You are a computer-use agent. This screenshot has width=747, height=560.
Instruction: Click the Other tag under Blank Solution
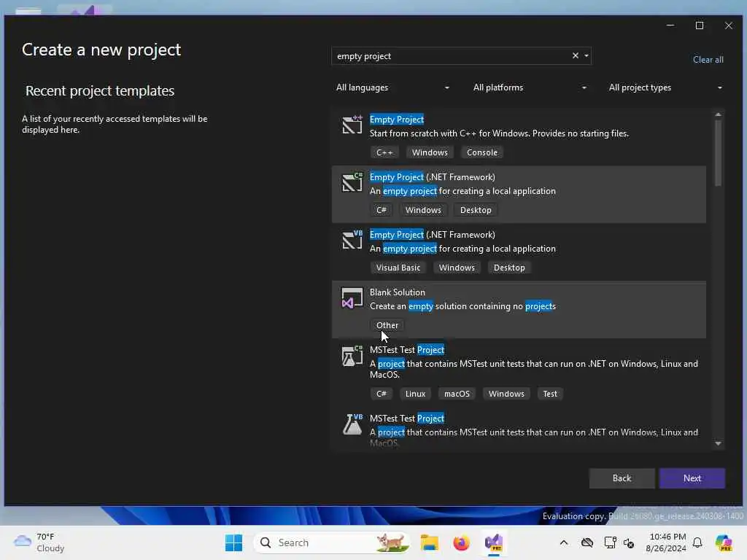pyautogui.click(x=387, y=325)
